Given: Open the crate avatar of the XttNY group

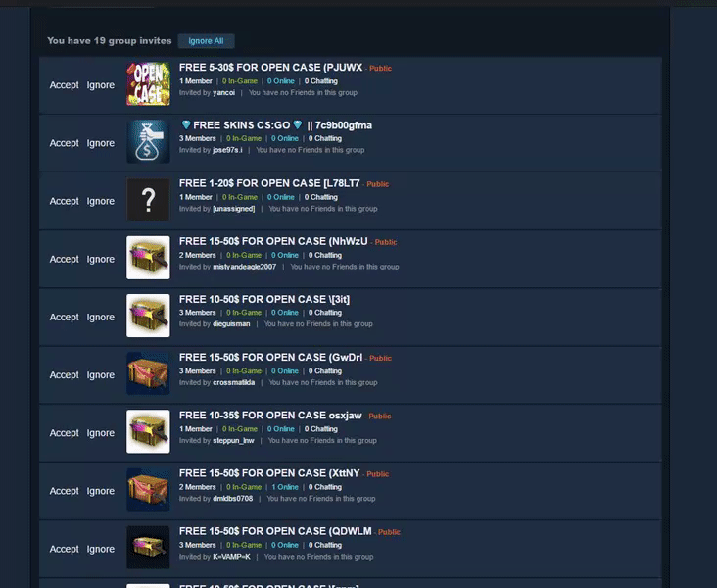Looking at the screenshot, I should [x=148, y=490].
